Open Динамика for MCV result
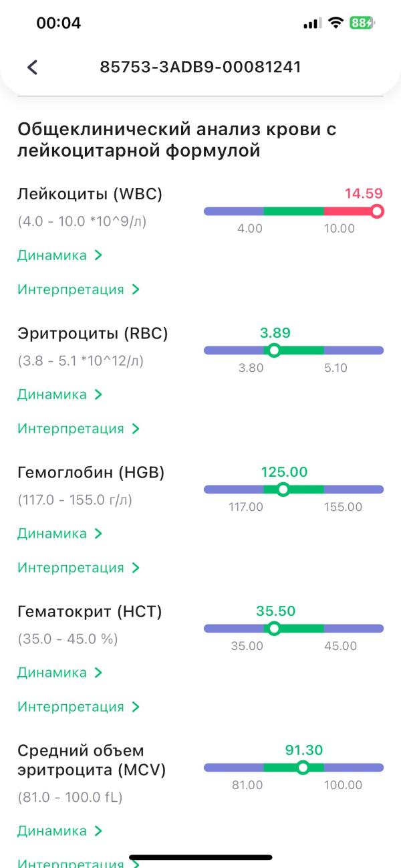The height and width of the screenshot is (868, 401). point(59,831)
